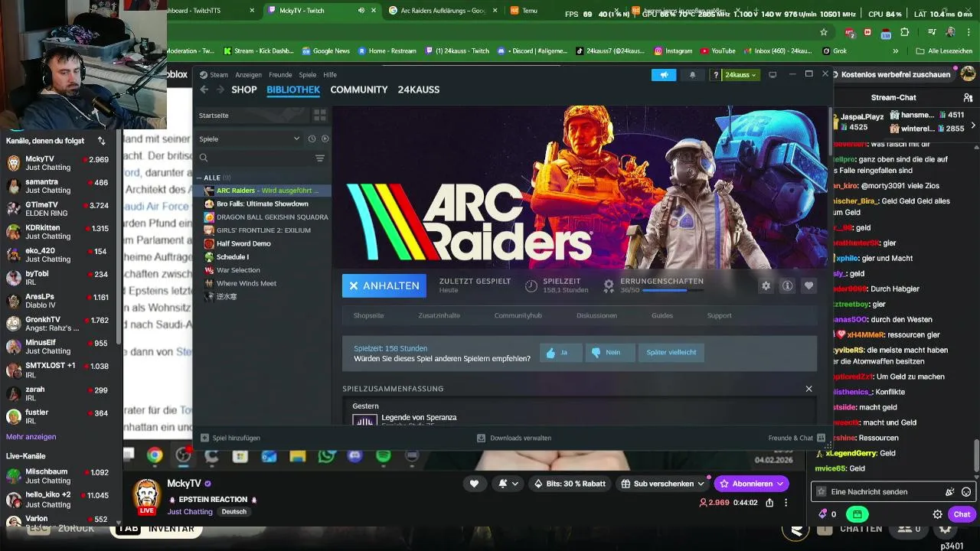Screen dimensions: 980x551
Task: Click 'Spiel hinzufügen' in Steam
Action: [230, 438]
